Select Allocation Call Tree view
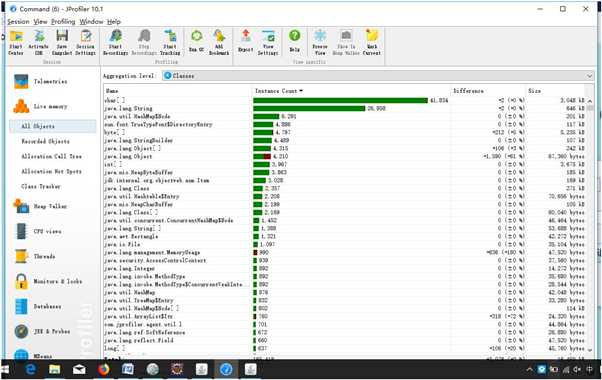The image size is (602, 380). [51, 156]
